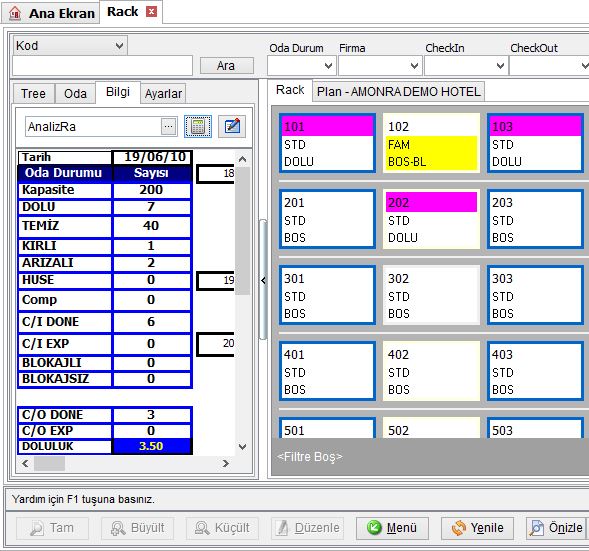Click the DOLULUK value 3.50 cell
The image size is (589, 551).
coord(151,446)
